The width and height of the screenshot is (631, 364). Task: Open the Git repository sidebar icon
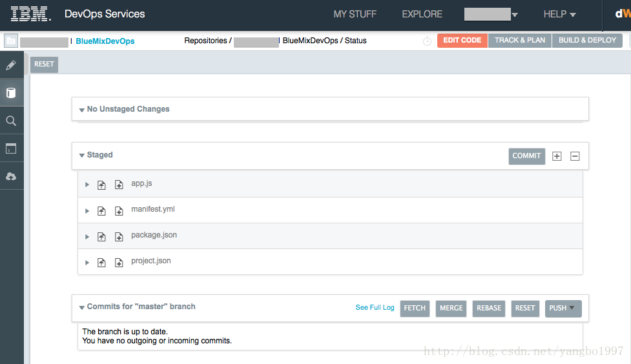pyautogui.click(x=11, y=93)
